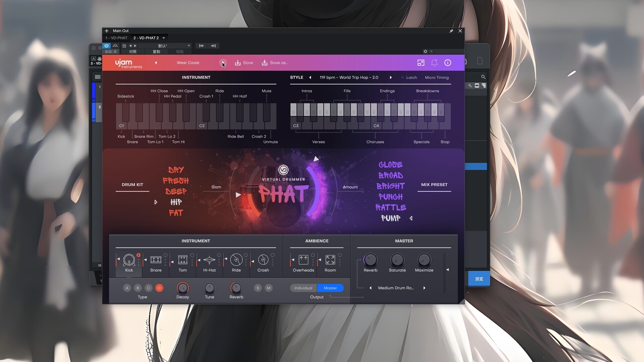This screenshot has height=362, width=644.
Task: Previous reverb type before Medium Drum Room
Action: tap(371, 288)
